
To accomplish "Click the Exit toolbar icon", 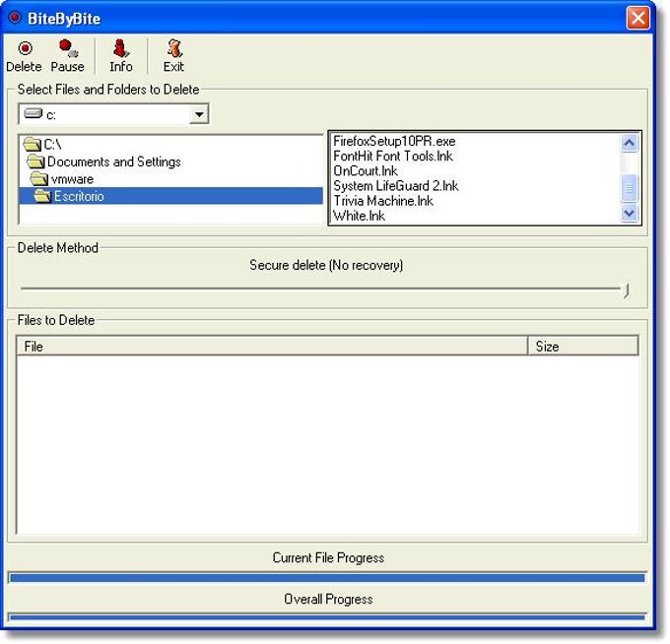I will pyautogui.click(x=173, y=56).
